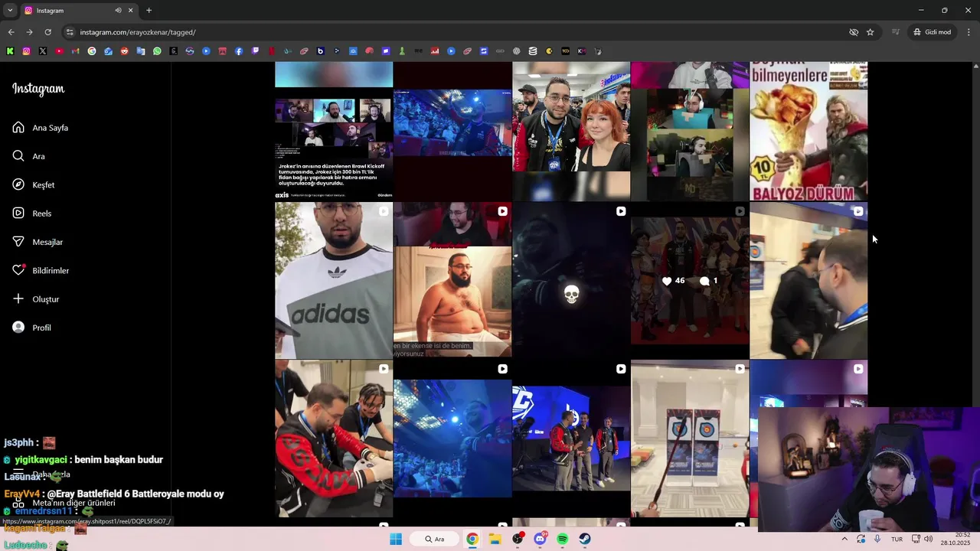Show hidden system tray icons
The height and width of the screenshot is (551, 980).
point(844,539)
